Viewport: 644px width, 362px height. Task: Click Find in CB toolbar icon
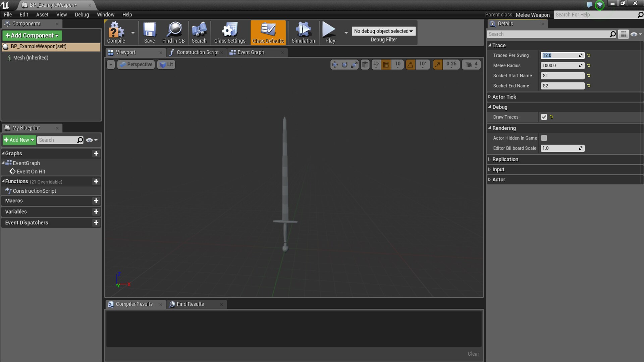(173, 33)
